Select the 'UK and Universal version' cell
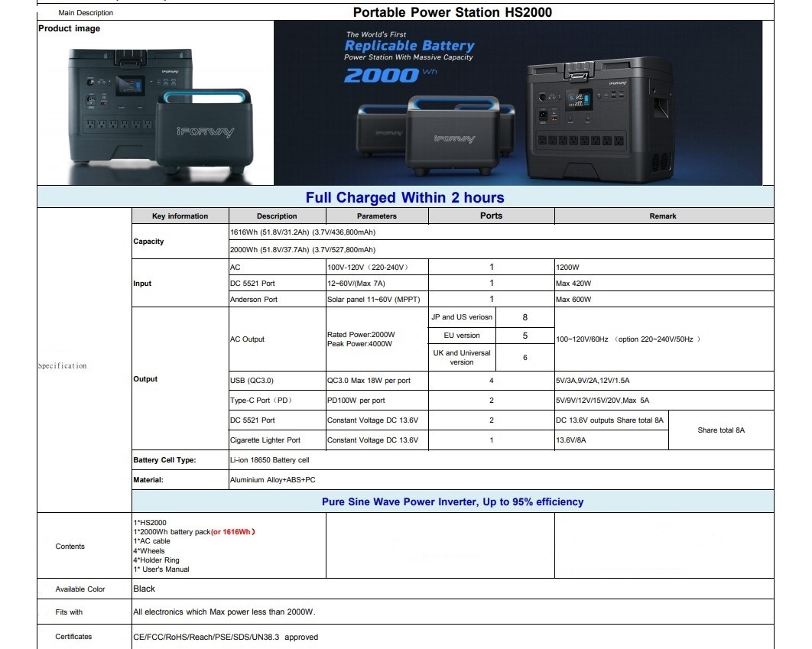This screenshot has height=649, width=812. (x=460, y=356)
